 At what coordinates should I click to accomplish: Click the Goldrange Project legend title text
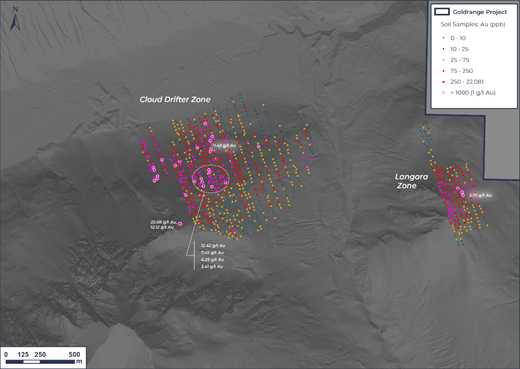tap(480, 12)
